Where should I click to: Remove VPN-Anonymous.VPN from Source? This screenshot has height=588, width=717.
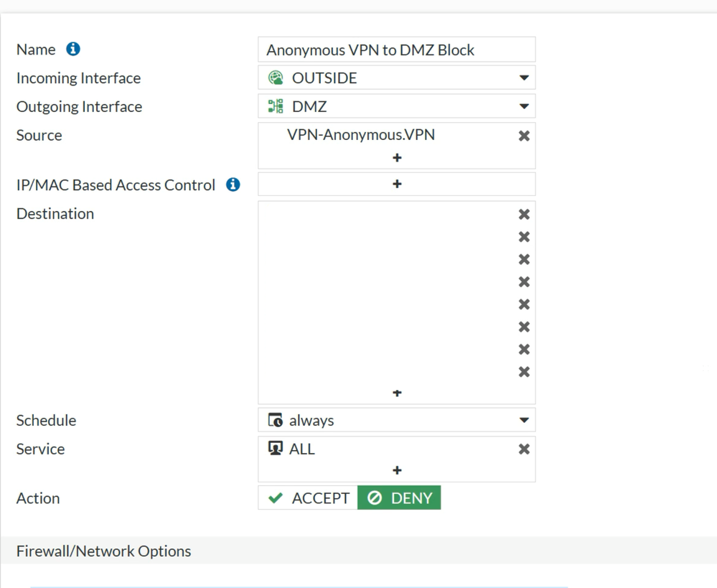524,136
